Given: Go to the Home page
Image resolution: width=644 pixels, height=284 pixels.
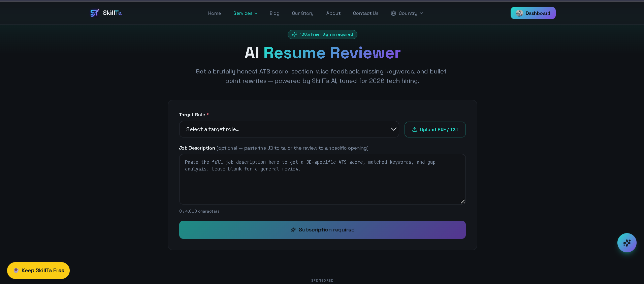Looking at the screenshot, I should (x=215, y=13).
